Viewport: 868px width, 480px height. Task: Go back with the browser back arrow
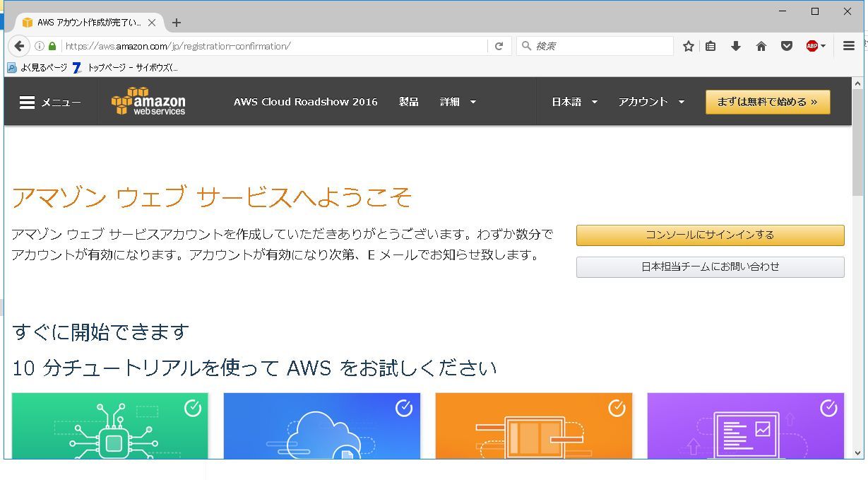(x=19, y=46)
